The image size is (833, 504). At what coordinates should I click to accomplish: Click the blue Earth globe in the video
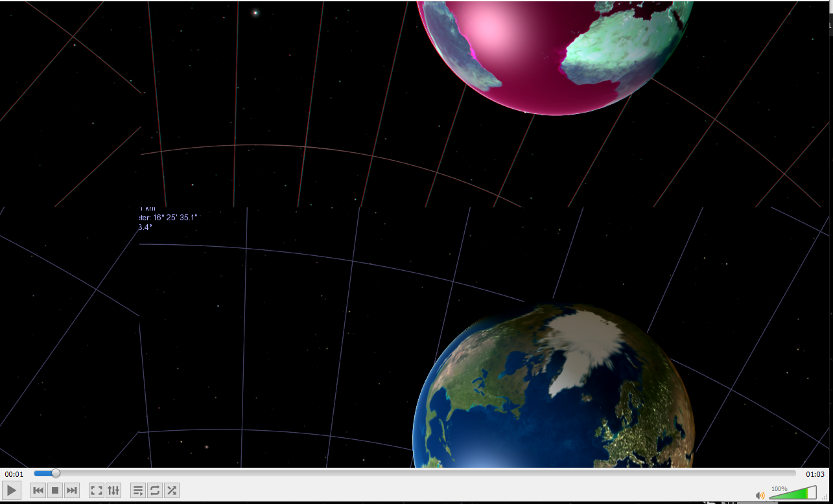point(553,385)
